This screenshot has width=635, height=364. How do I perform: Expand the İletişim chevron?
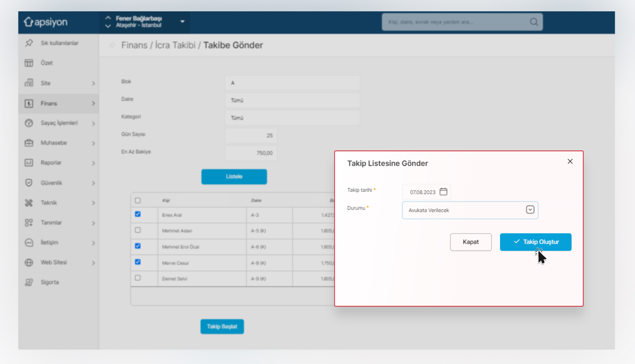coord(93,243)
